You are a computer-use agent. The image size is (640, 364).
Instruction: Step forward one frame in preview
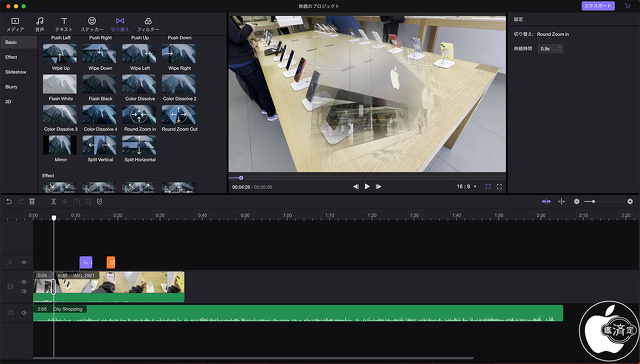coord(379,186)
